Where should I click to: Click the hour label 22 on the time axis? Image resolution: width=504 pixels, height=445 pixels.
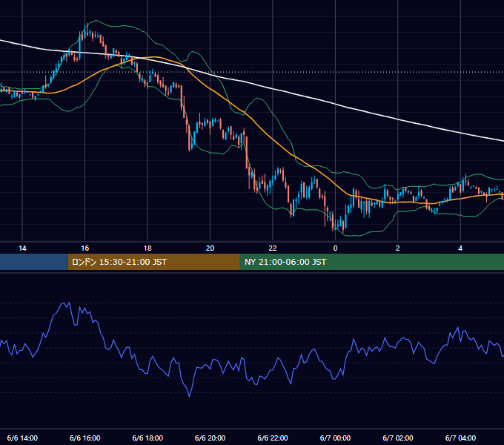(273, 248)
